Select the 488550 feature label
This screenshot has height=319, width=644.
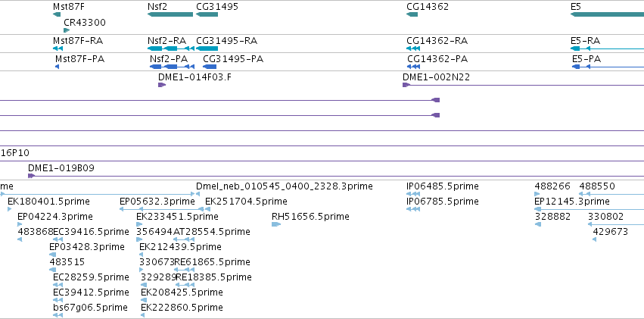[x=597, y=186]
